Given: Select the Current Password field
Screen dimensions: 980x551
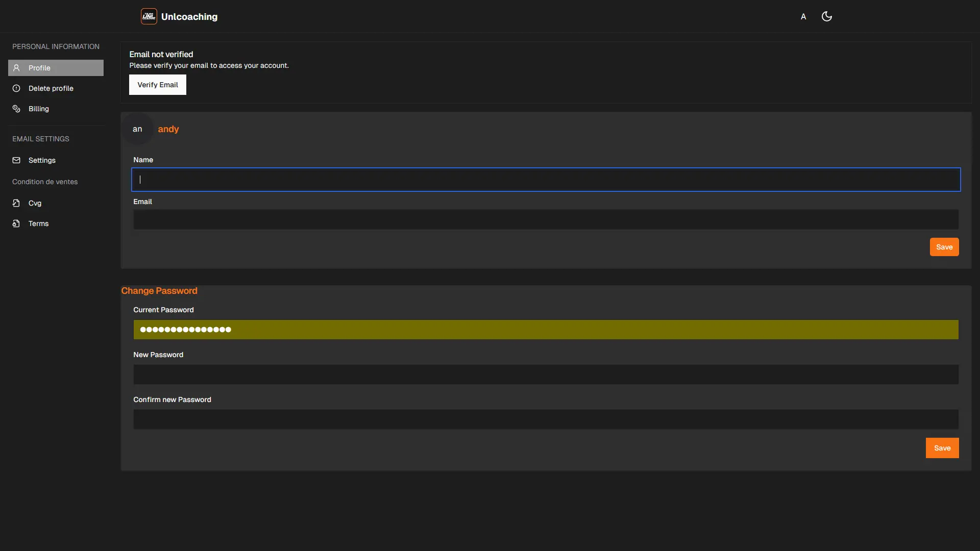Looking at the screenshot, I should point(546,330).
